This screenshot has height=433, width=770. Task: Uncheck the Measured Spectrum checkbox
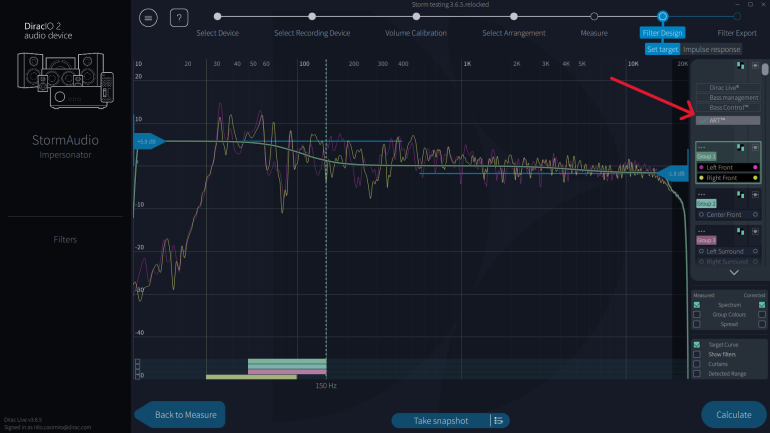[x=697, y=304]
